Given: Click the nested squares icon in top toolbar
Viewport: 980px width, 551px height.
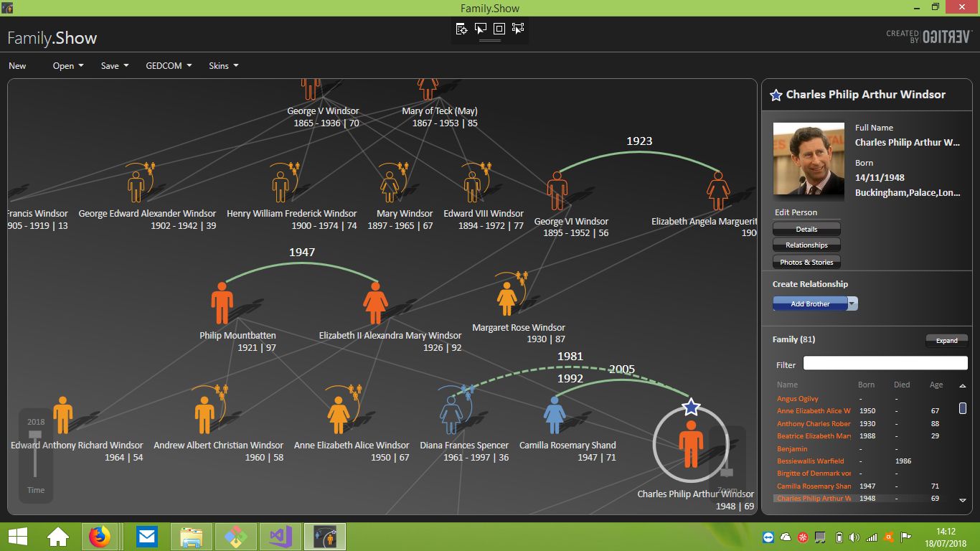Looking at the screenshot, I should (x=499, y=29).
